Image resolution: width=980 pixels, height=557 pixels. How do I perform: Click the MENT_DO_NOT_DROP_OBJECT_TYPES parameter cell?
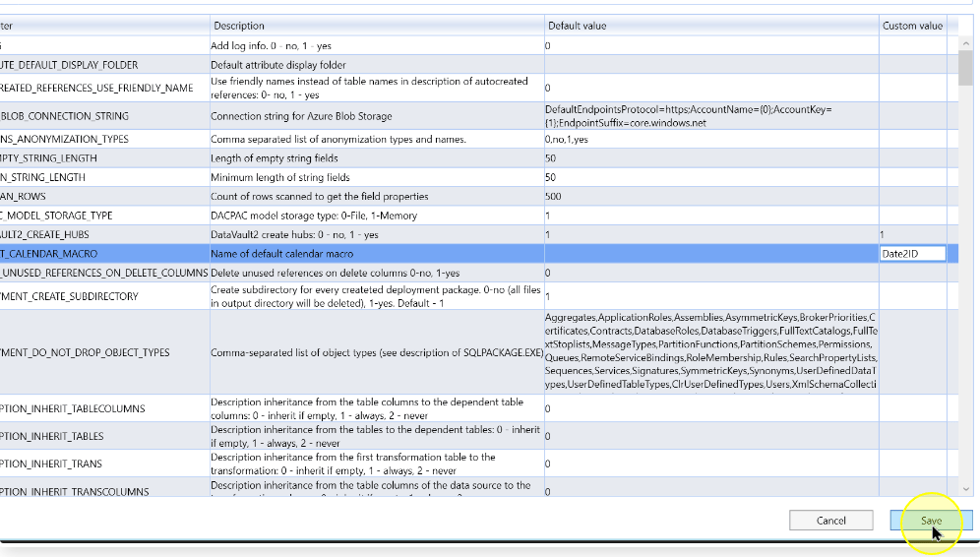[104, 352]
